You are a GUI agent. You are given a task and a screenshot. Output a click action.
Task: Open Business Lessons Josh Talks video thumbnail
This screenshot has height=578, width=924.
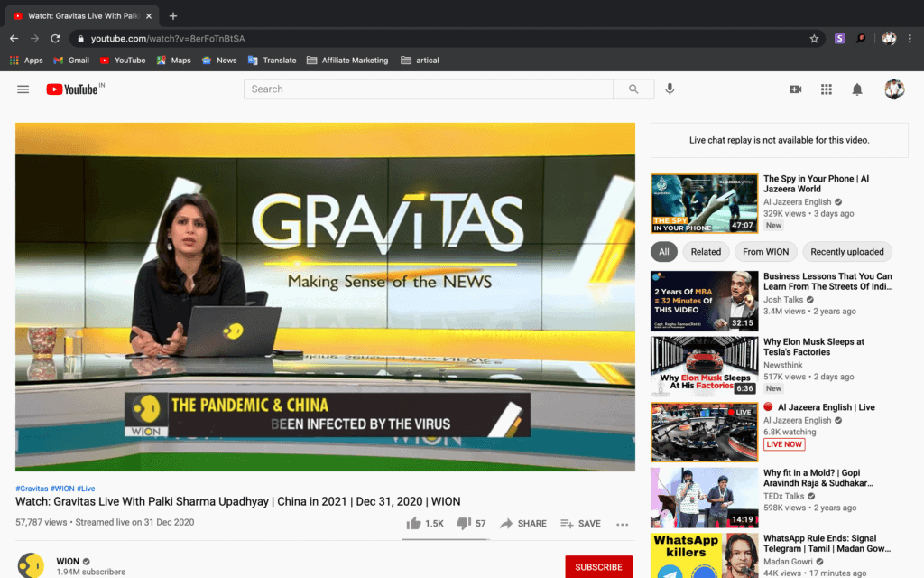[x=704, y=301]
